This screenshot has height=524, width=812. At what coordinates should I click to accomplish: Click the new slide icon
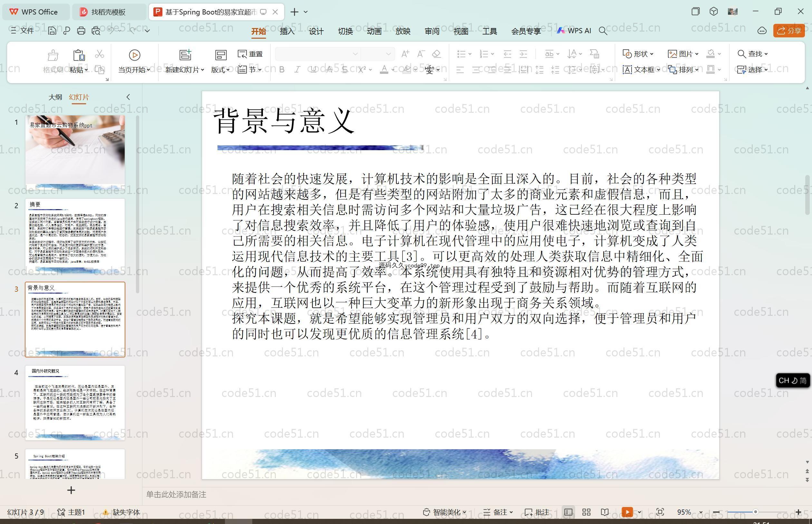click(185, 55)
